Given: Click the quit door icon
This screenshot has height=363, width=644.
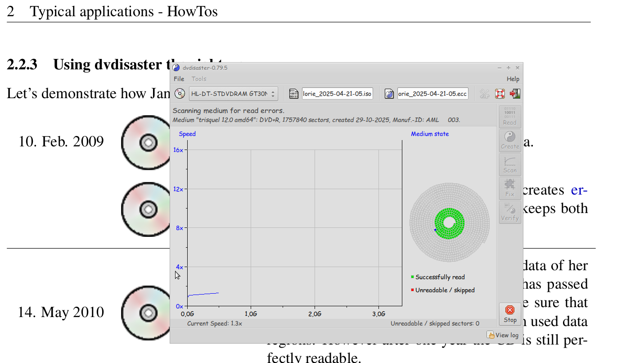Looking at the screenshot, I should (515, 94).
